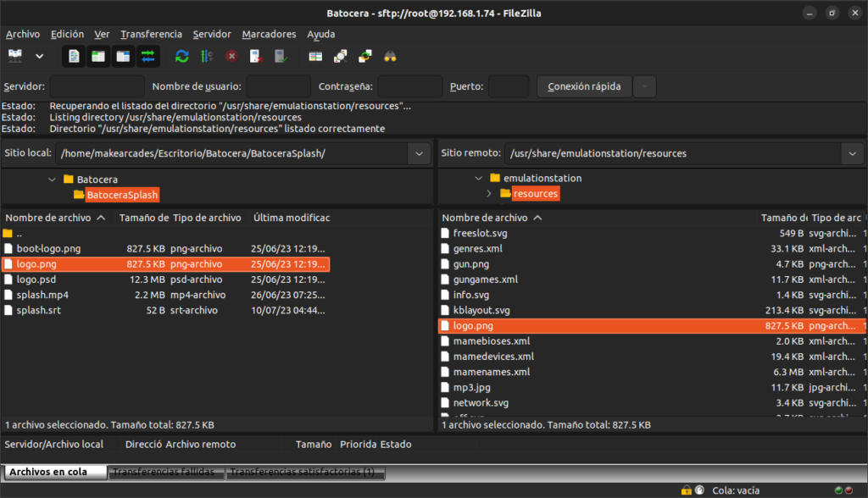
Task: Toggle the local directory tree view
Action: [x=98, y=56]
